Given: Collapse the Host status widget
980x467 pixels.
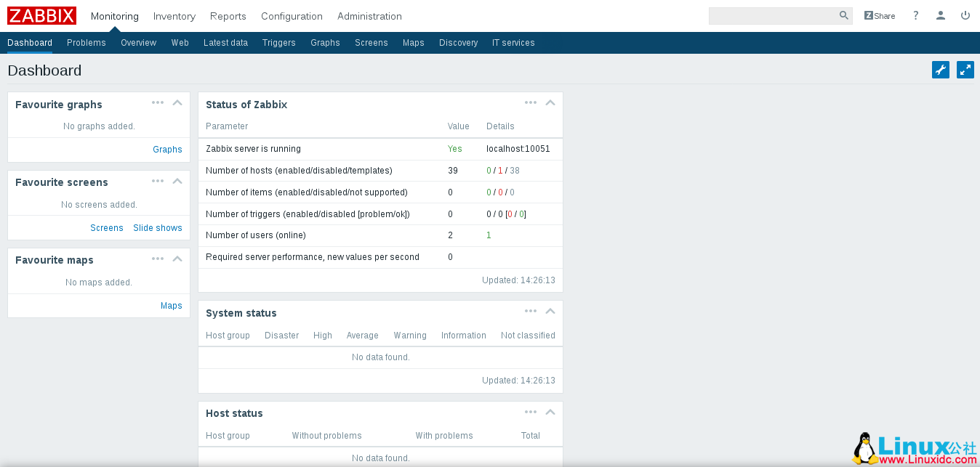Looking at the screenshot, I should pyautogui.click(x=550, y=412).
